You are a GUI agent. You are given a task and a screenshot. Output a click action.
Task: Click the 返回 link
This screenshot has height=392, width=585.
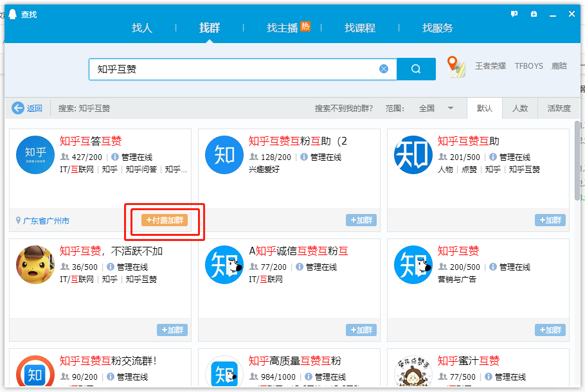click(34, 108)
